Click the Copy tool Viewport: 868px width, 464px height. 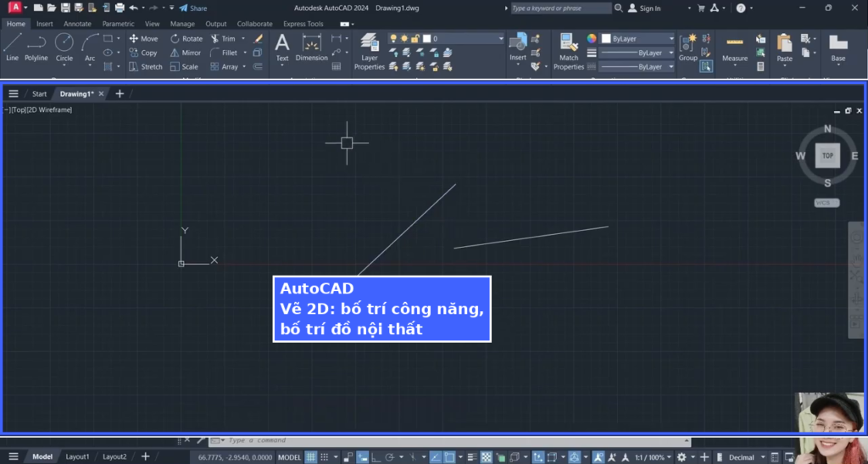pos(143,53)
